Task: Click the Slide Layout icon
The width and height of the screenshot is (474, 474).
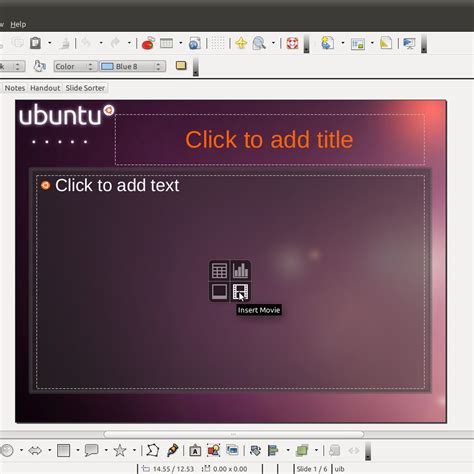Action: pyautogui.click(x=357, y=44)
